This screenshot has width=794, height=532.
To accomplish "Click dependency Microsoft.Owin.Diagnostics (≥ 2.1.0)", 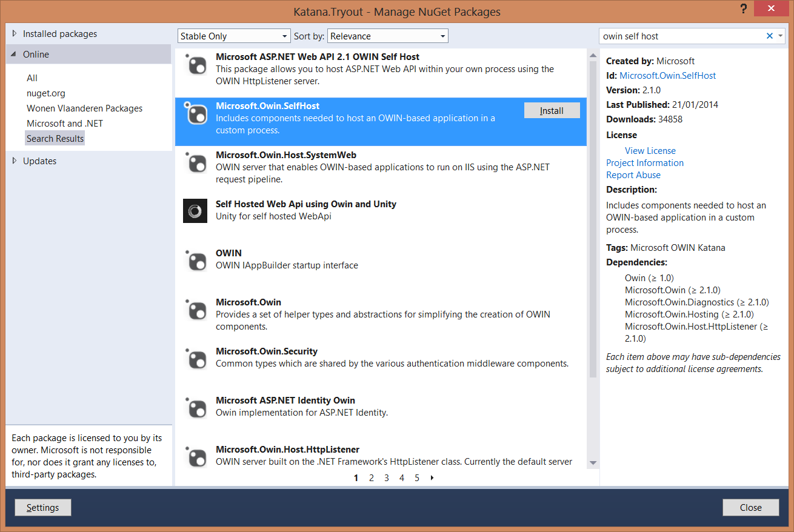I will pyautogui.click(x=696, y=302).
